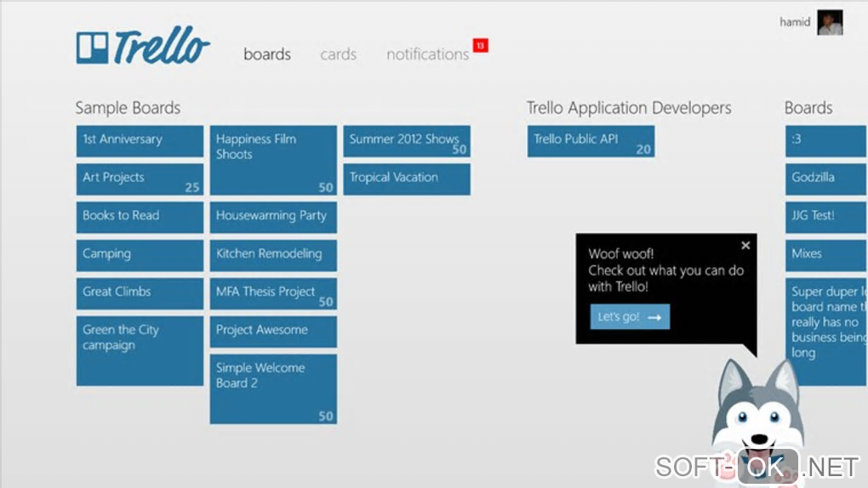Viewport: 868px width, 488px height.
Task: Open the Trello Public API board
Action: click(591, 141)
